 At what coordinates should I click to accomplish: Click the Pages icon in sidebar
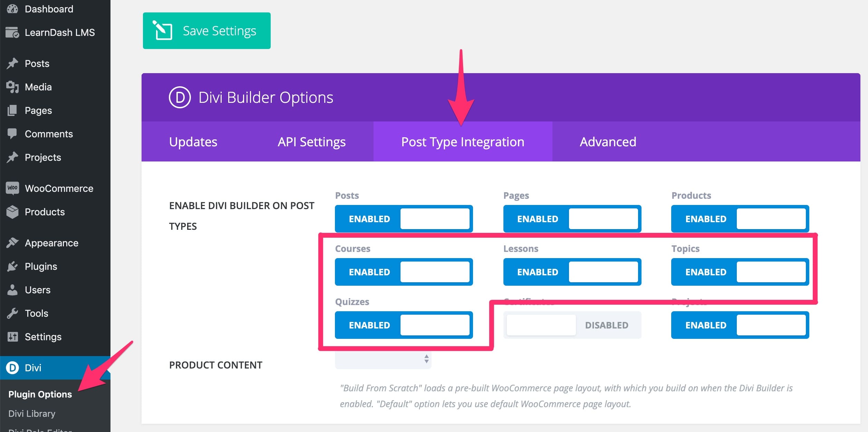(12, 110)
